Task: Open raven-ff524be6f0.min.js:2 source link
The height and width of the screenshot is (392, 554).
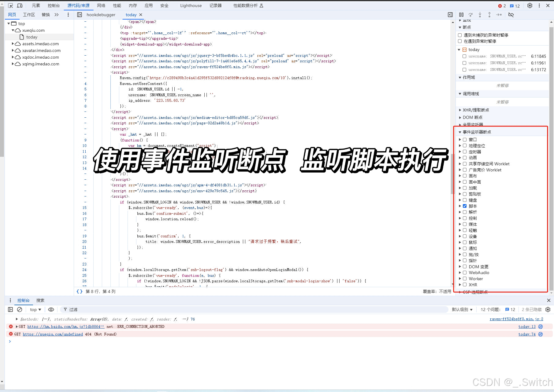Action: tap(516, 319)
